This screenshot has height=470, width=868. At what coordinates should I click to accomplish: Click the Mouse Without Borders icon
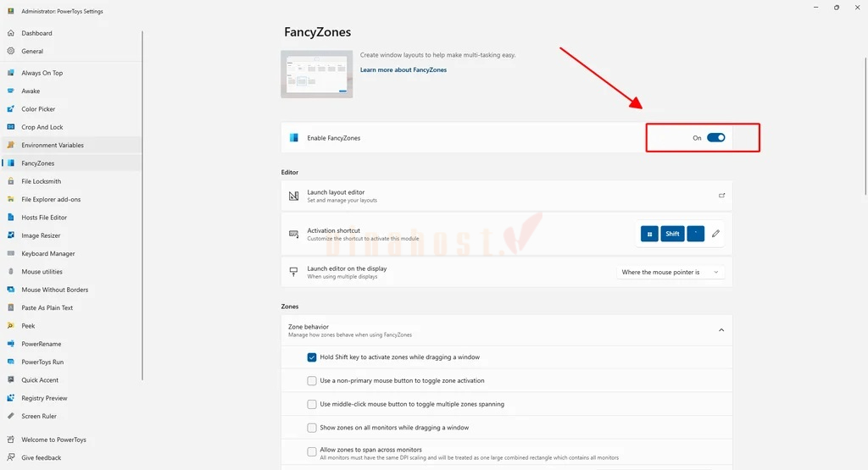pyautogui.click(x=10, y=289)
